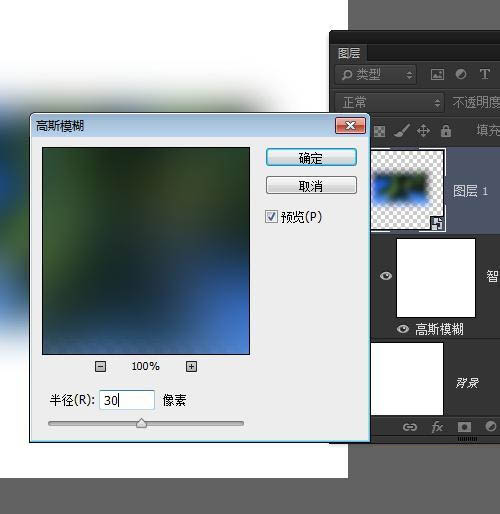Click the 半径(R) radius input field
The width and height of the screenshot is (500, 514).
(x=127, y=400)
